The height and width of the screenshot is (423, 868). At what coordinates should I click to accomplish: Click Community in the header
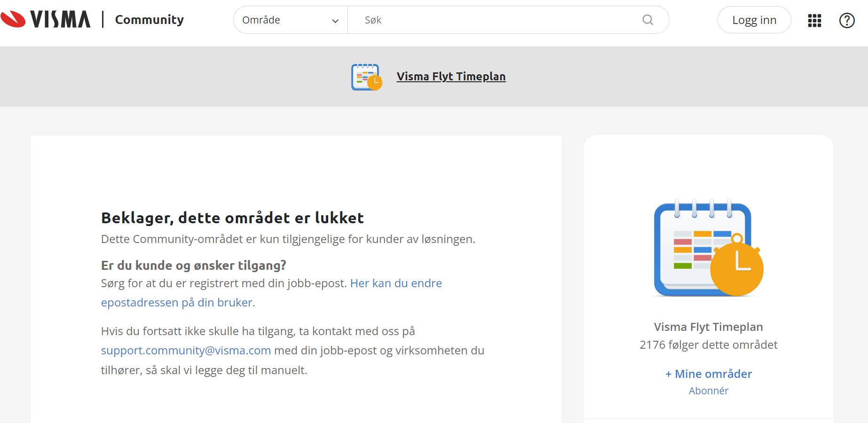(x=149, y=20)
